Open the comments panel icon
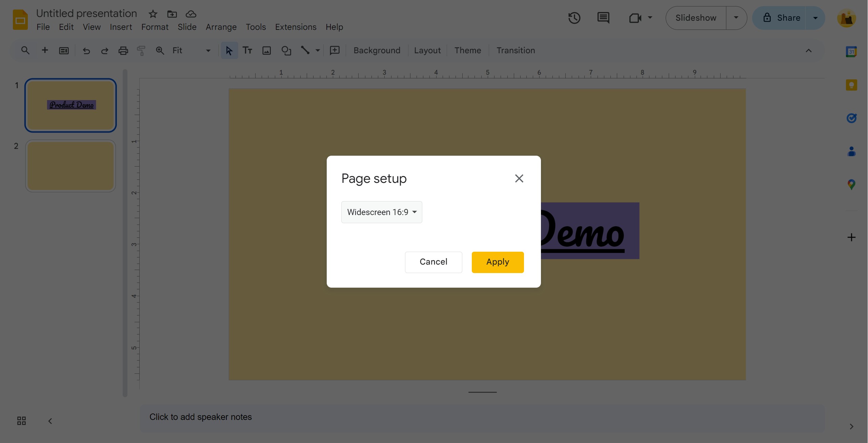This screenshot has width=868, height=443. pyautogui.click(x=603, y=18)
